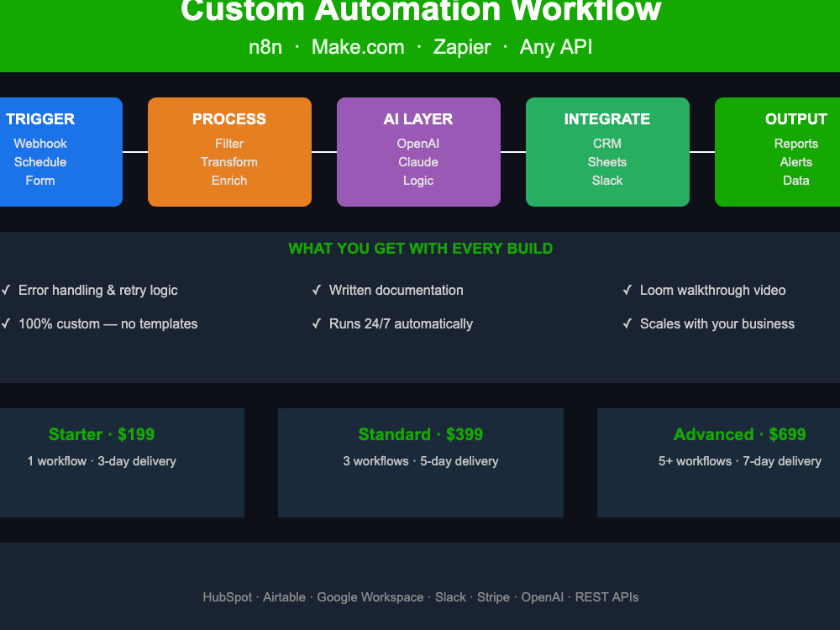This screenshot has height=630, width=840.
Task: Click 1 workflow · 3-day delivery text
Action: (x=102, y=461)
